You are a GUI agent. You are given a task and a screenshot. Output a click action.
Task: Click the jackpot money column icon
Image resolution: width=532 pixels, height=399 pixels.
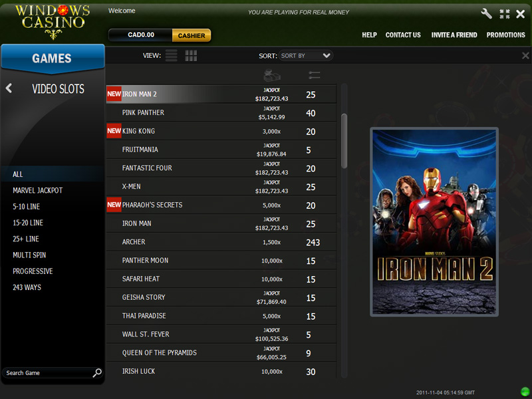[x=272, y=75]
